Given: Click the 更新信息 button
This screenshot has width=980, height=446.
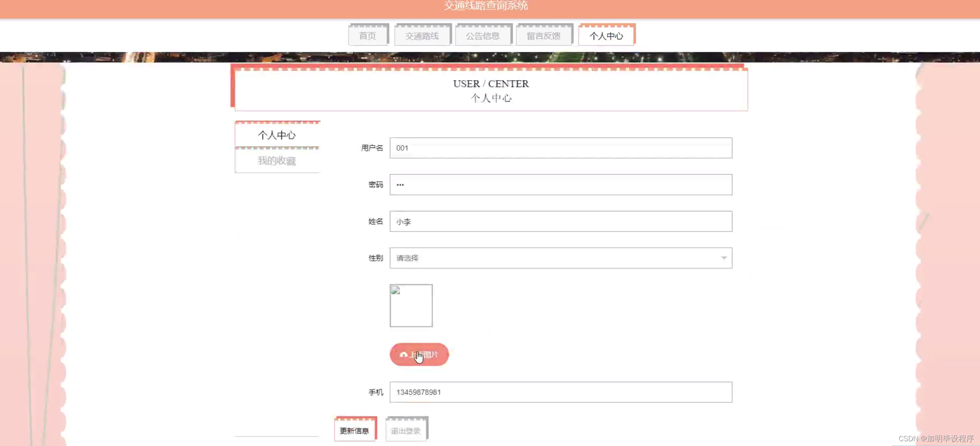Looking at the screenshot, I should click(x=355, y=430).
